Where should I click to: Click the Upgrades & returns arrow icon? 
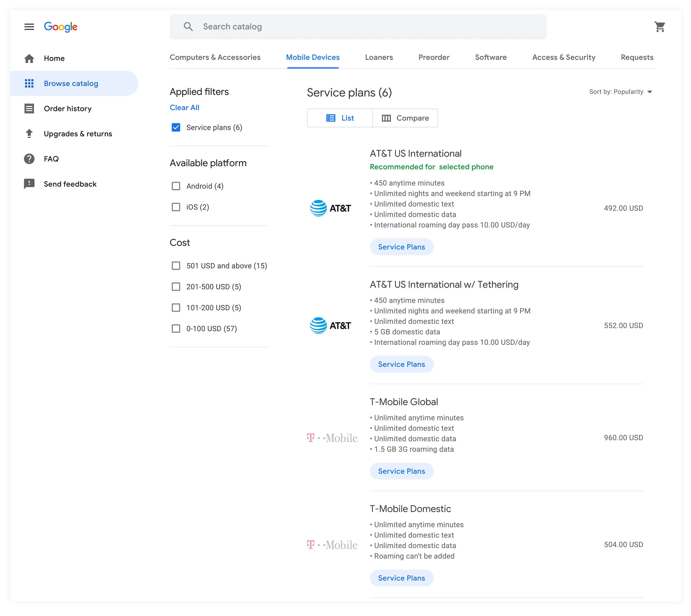[29, 134]
